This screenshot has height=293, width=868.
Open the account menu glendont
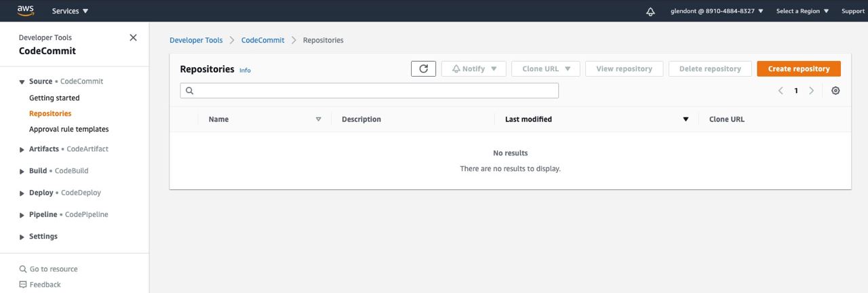click(717, 11)
